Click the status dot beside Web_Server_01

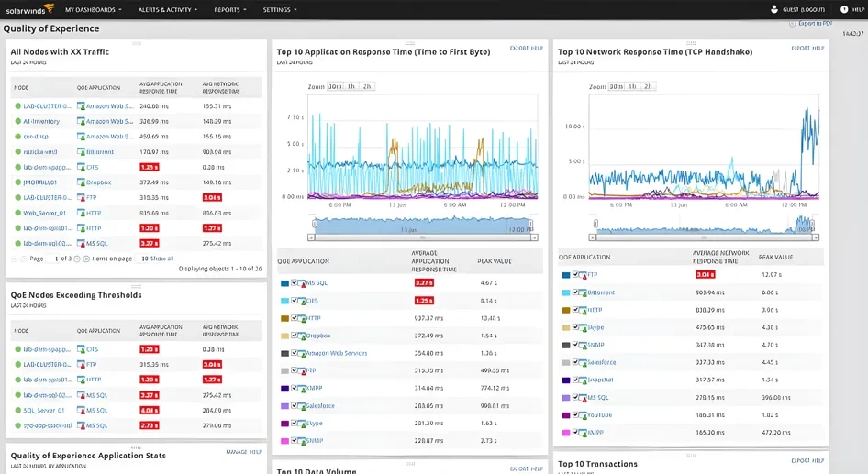17,213
